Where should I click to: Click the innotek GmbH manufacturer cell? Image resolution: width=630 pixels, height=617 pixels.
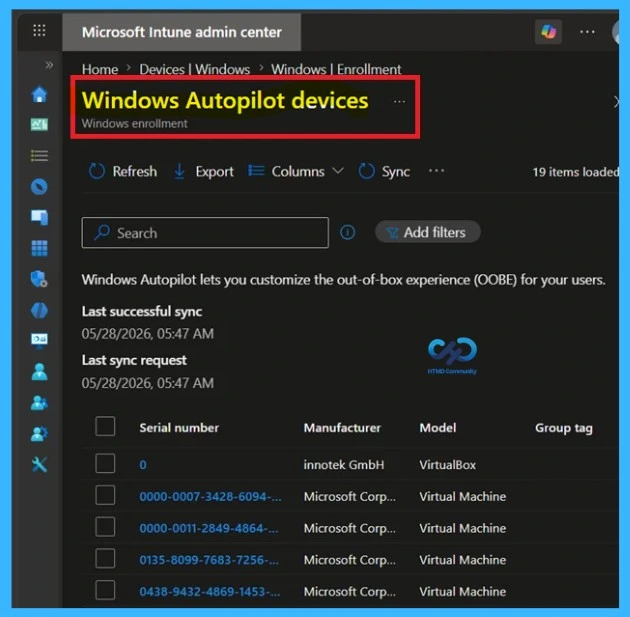point(344,465)
